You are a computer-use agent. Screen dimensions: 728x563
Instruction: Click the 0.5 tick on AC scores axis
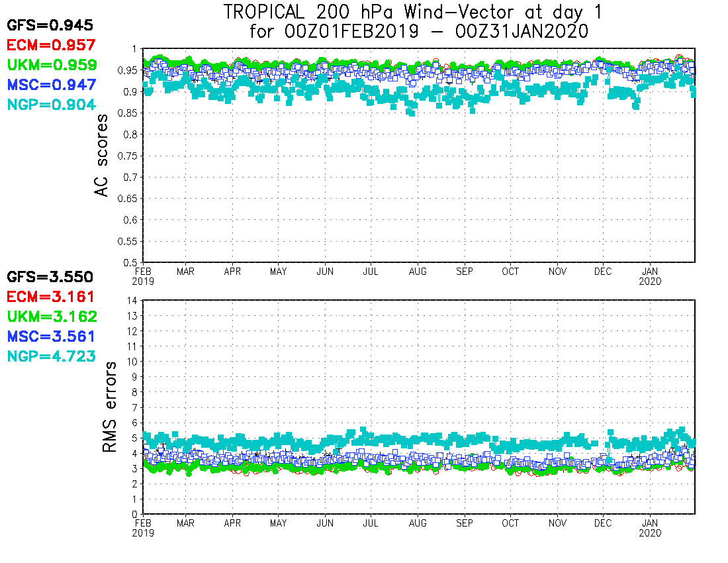click(130, 262)
